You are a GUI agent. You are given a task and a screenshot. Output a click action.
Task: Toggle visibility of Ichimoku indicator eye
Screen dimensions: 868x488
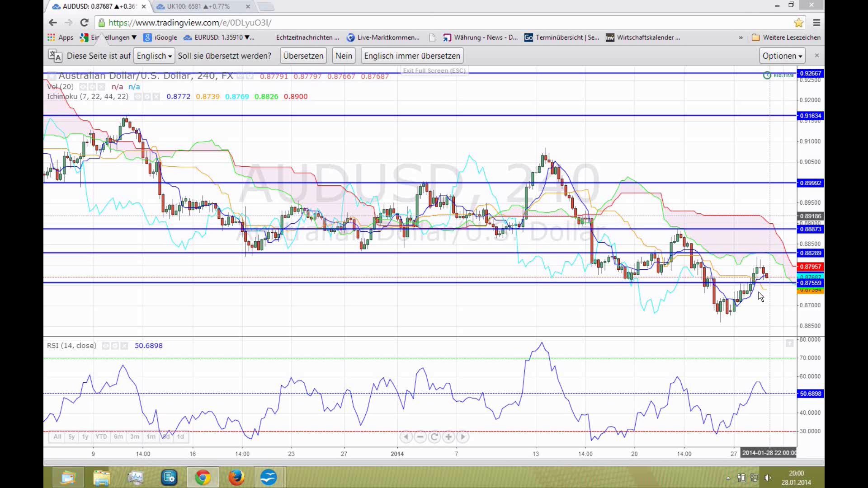point(138,97)
